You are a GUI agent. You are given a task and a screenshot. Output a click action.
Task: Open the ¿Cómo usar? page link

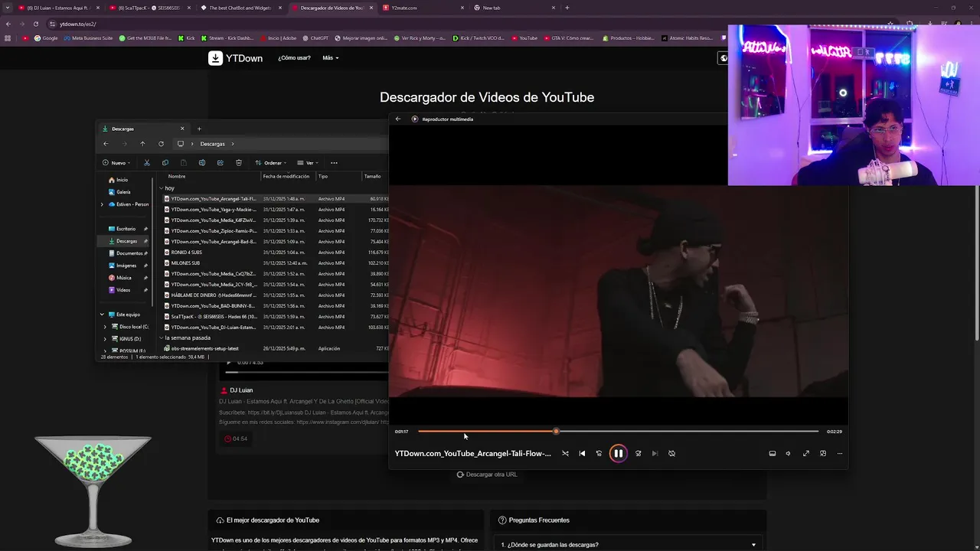(x=294, y=57)
